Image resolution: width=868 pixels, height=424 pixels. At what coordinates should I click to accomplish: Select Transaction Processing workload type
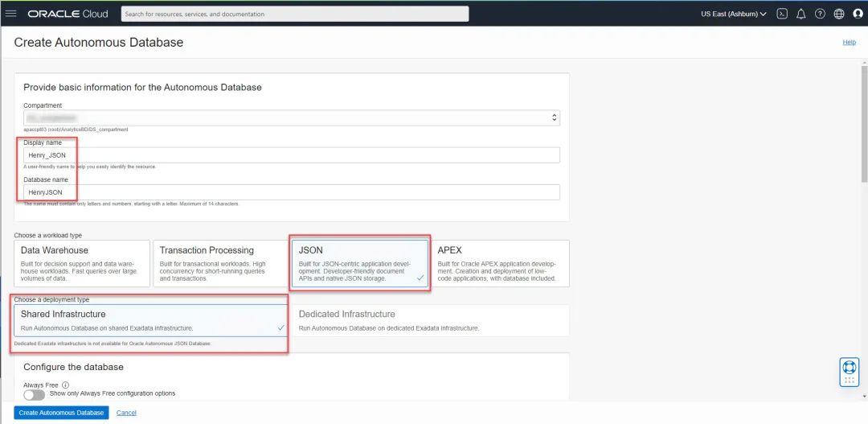pyautogui.click(x=221, y=263)
